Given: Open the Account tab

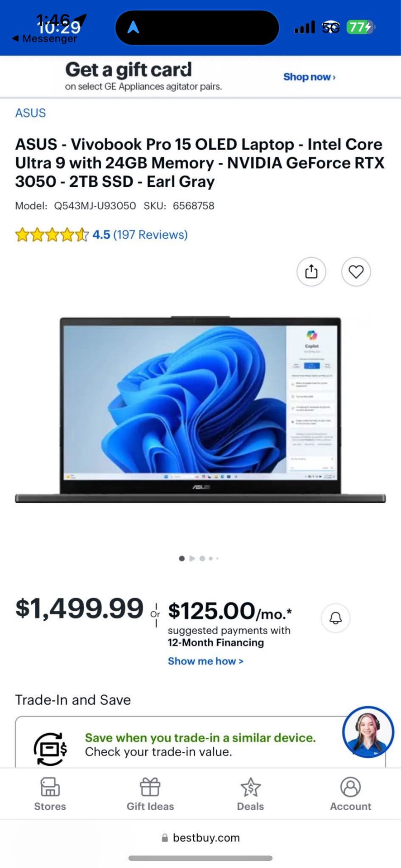Looking at the screenshot, I should [x=350, y=794].
